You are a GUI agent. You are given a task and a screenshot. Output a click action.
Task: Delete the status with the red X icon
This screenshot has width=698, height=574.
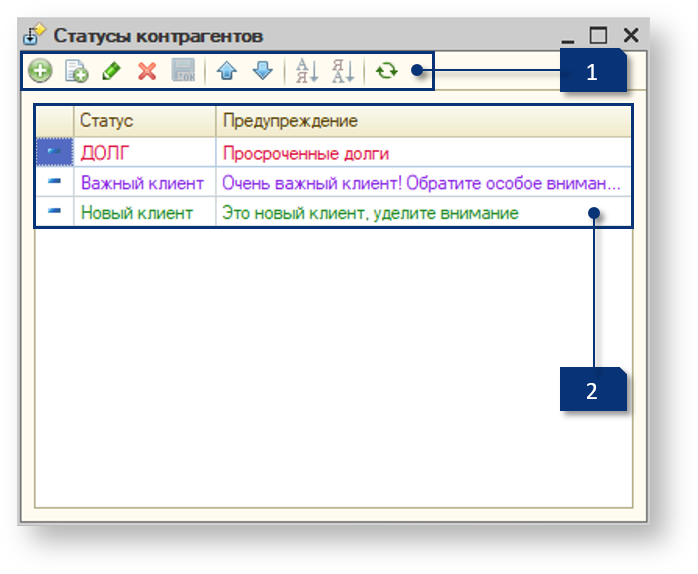147,71
